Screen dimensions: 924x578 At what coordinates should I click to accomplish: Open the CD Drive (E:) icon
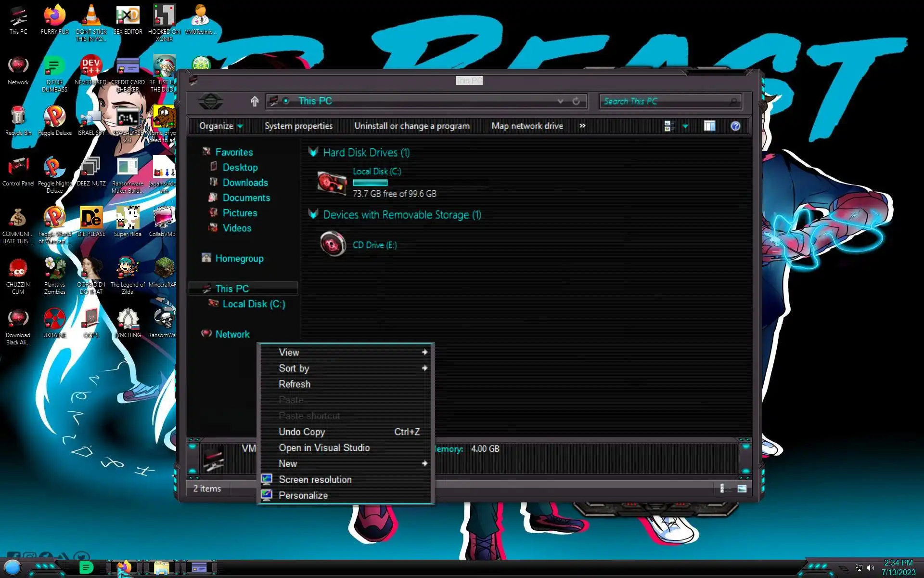(x=333, y=244)
